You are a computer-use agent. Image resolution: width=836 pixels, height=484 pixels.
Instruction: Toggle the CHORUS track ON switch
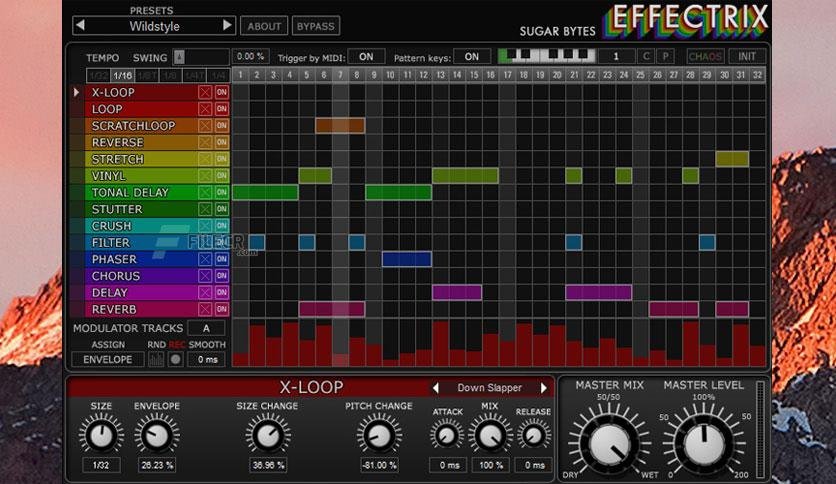(222, 276)
